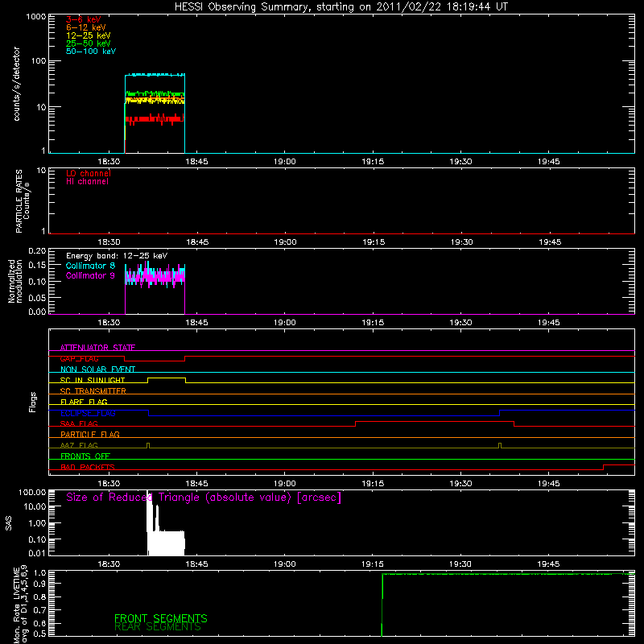Click the 'HI channel' legend label
The height and width of the screenshot is (644, 644).
(x=87, y=182)
